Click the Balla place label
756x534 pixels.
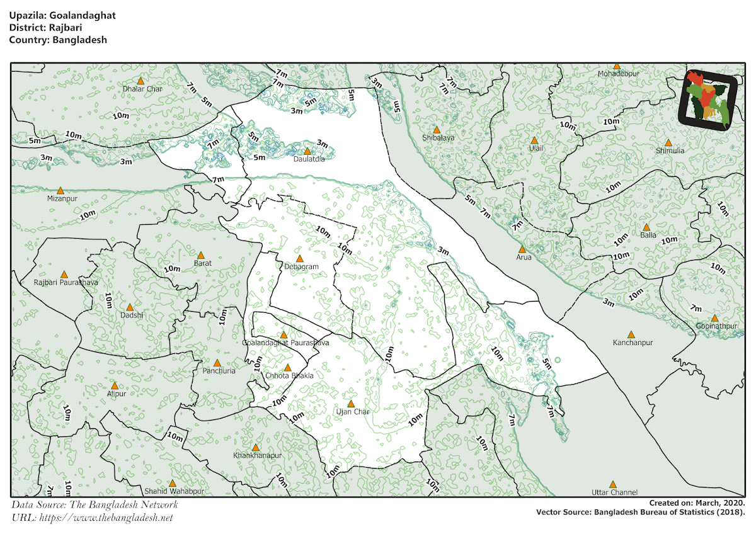[x=648, y=236]
